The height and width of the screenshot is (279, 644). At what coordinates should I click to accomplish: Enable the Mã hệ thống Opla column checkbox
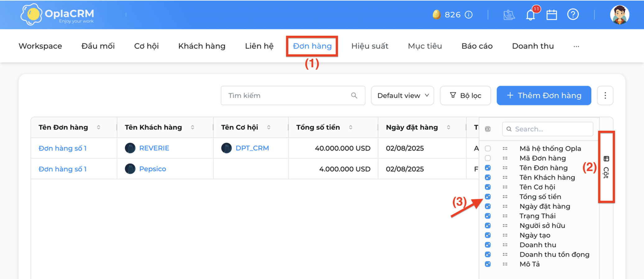tap(488, 149)
